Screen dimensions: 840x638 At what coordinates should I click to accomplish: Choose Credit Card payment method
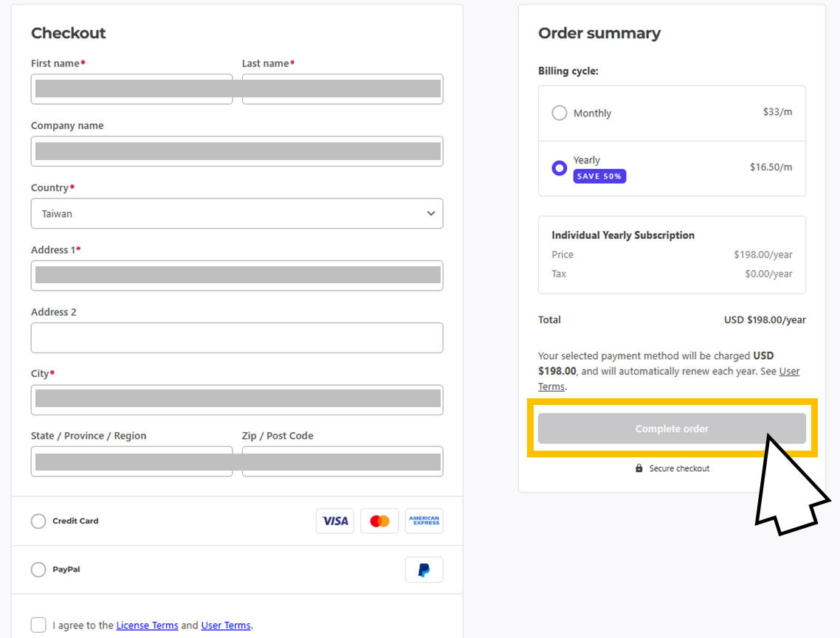coord(38,521)
